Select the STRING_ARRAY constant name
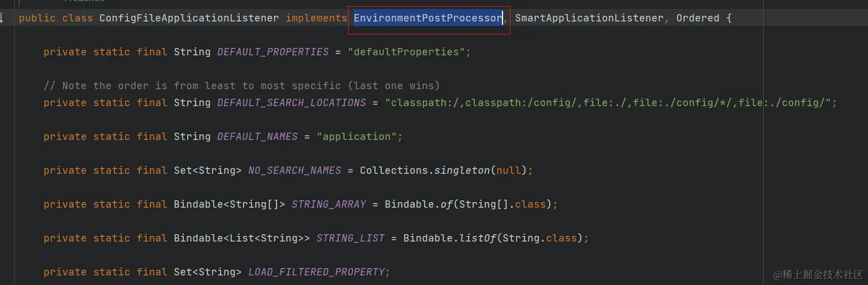The height and width of the screenshot is (285, 868). click(x=329, y=204)
